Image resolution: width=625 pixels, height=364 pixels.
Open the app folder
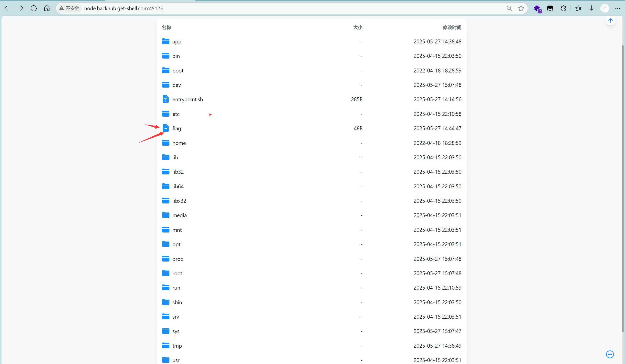(x=177, y=41)
